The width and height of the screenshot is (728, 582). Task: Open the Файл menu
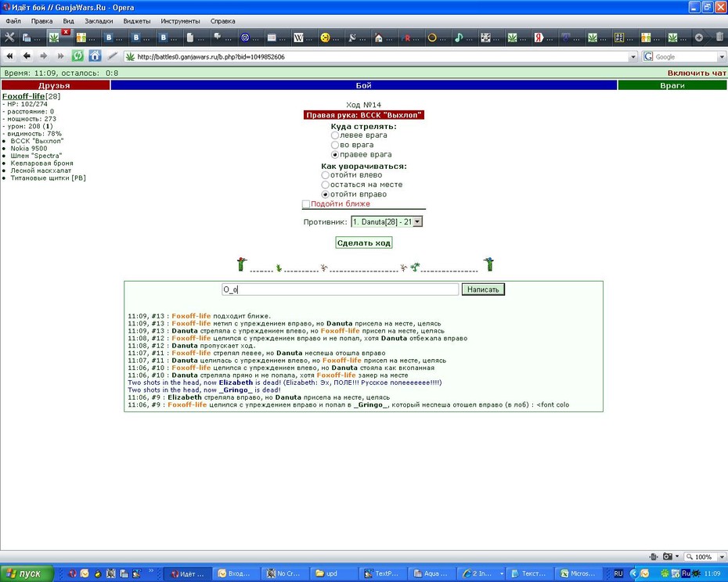pos(13,21)
